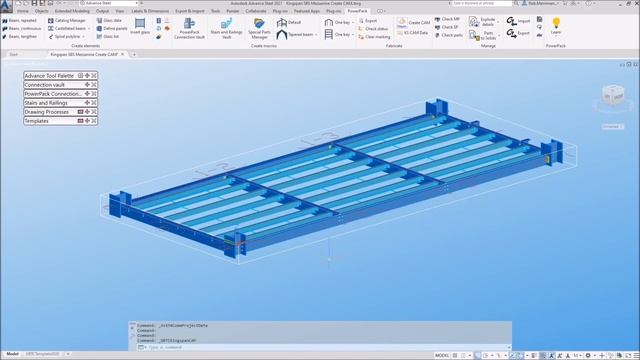640x360 pixels.
Task: Open the Learn lightbulb menu
Action: [556, 27]
